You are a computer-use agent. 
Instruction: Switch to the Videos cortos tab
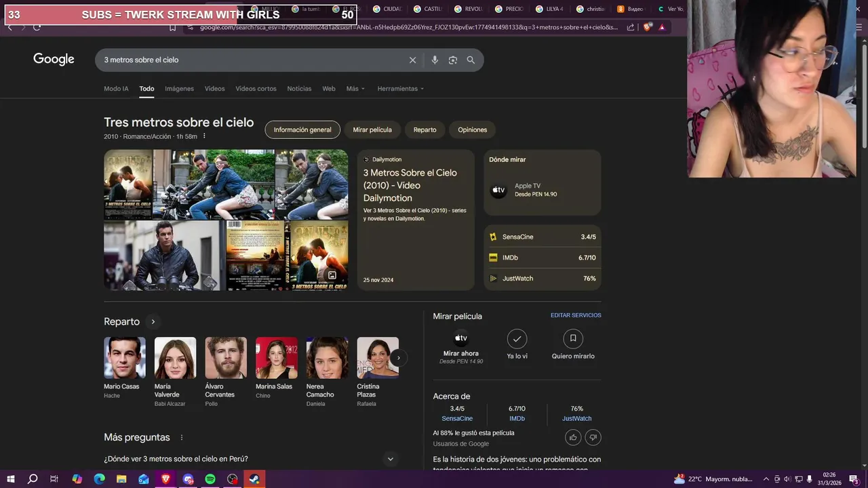256,89
